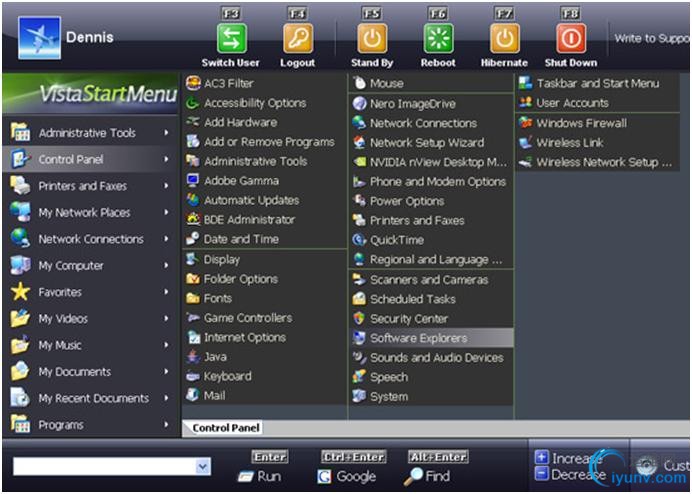Open User Accounts
692x494 pixels.
598,103
